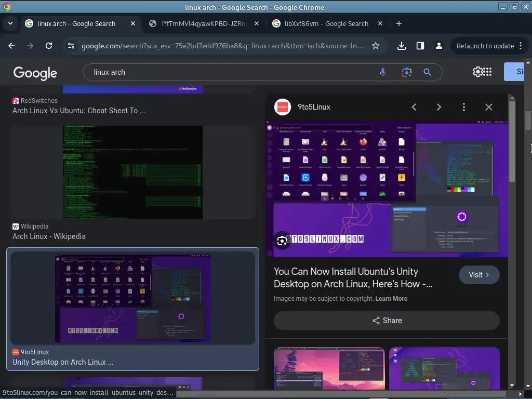Open 'You Can Now Install Ubuntu's Unity Desktop' title
This screenshot has width=532, height=399.
[353, 277]
